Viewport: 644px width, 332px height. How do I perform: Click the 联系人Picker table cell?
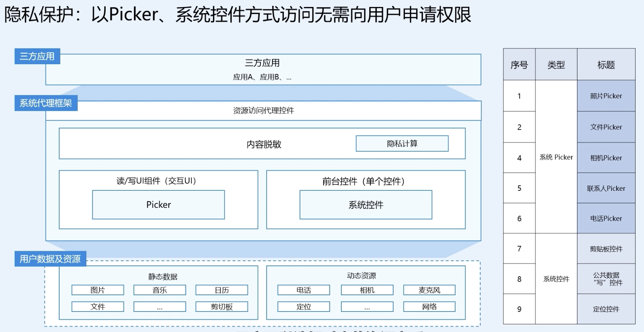[606, 188]
